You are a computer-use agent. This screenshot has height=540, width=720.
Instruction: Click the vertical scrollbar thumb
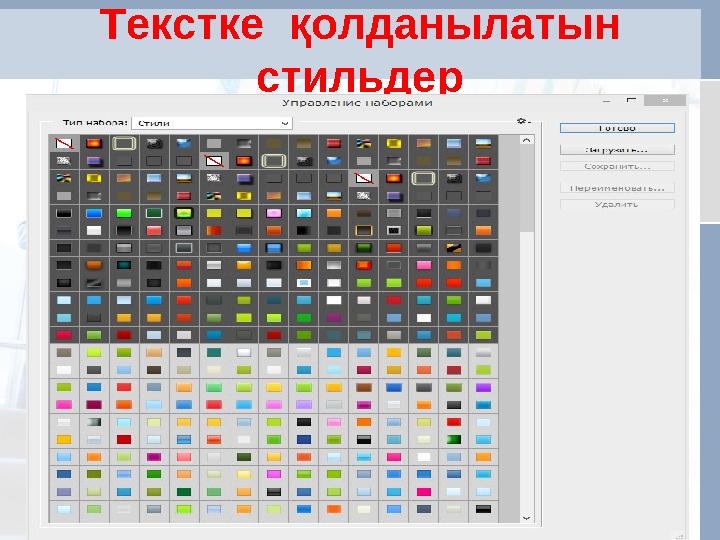pos(527,188)
